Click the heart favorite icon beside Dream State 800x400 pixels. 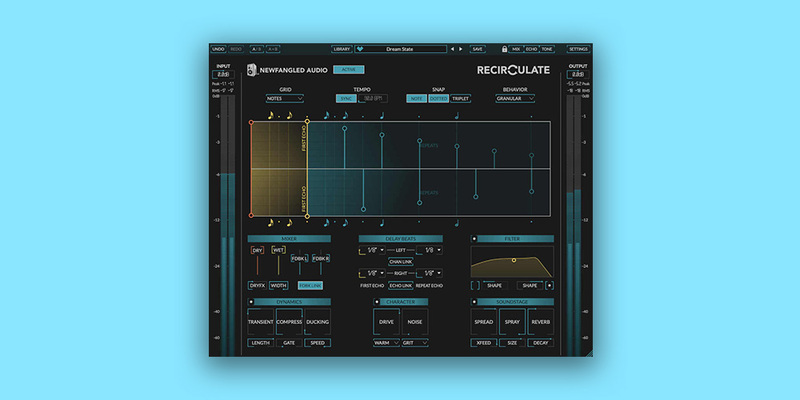(x=360, y=49)
